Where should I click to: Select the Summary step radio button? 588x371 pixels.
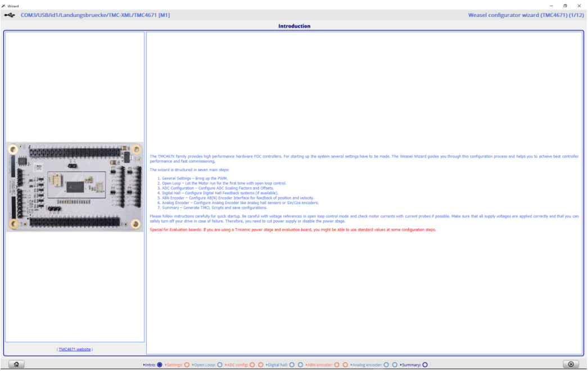[425, 365]
